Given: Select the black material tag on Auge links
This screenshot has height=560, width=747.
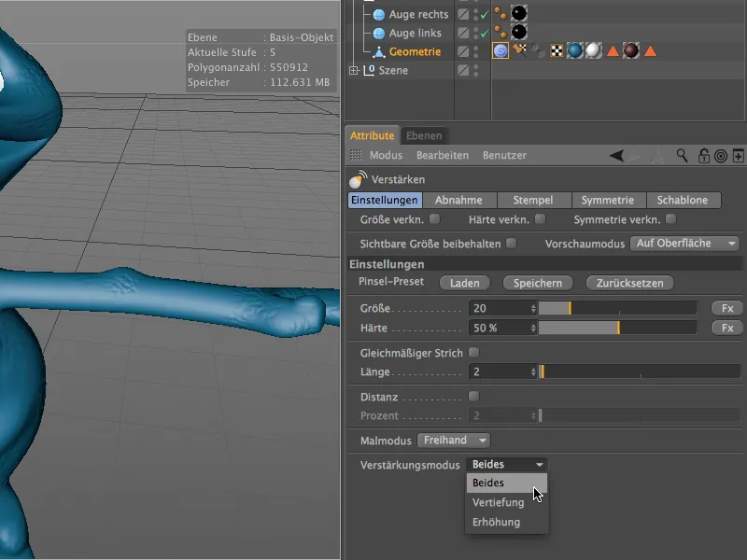Looking at the screenshot, I should [x=519, y=32].
